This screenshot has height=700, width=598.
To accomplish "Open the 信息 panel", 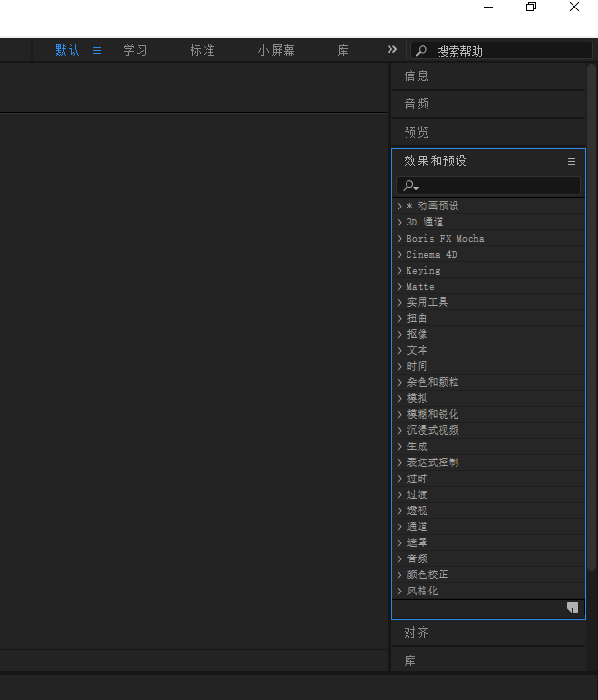I will pos(416,75).
